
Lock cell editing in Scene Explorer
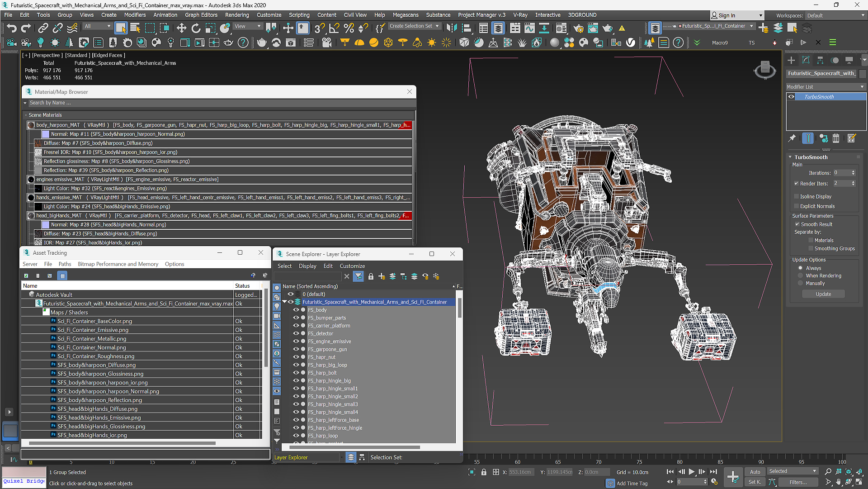tap(371, 276)
